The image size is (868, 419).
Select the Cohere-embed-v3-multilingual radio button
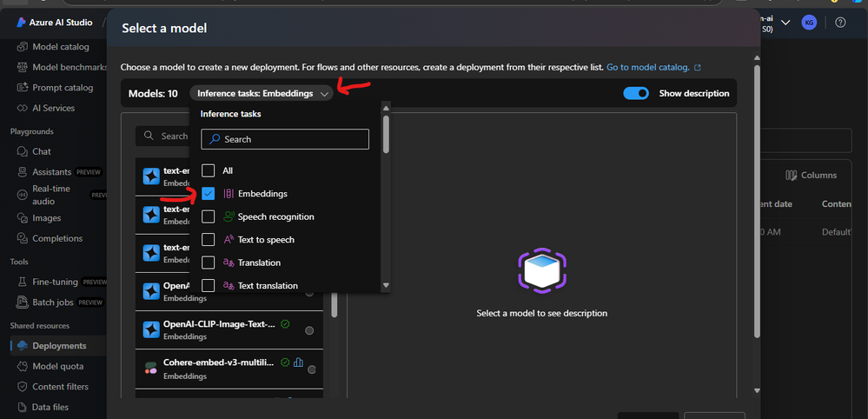pos(312,369)
